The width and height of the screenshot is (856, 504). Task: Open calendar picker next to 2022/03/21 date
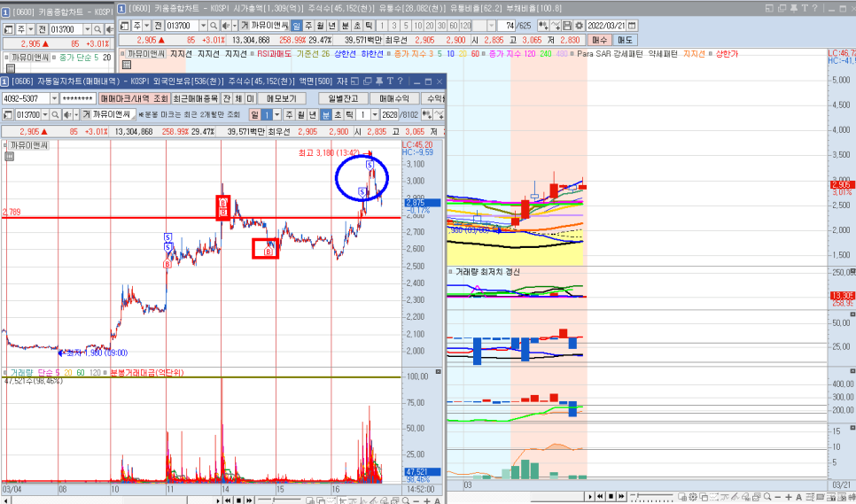click(632, 26)
